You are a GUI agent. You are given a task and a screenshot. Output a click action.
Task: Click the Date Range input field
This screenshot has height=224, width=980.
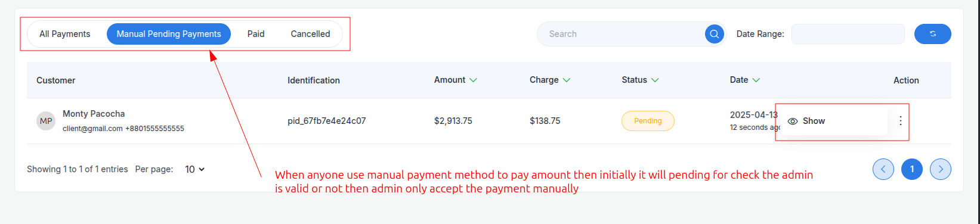pos(848,34)
